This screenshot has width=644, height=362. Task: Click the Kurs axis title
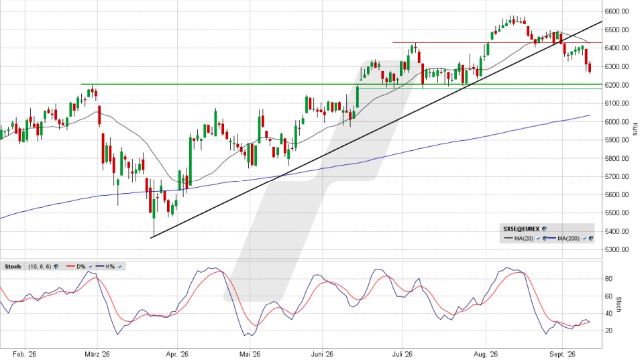point(635,129)
